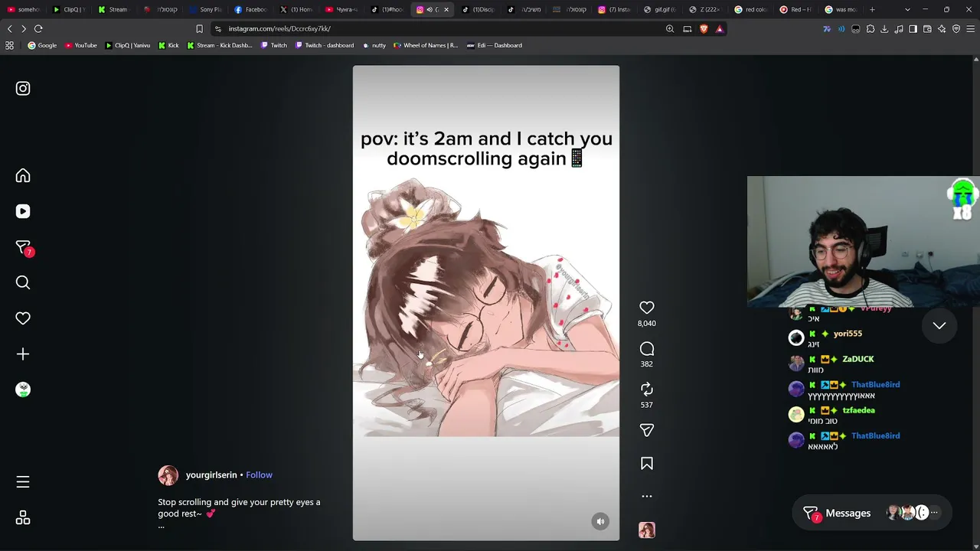Share the reel via paper plane icon
The width and height of the screenshot is (980, 551).
[647, 430]
